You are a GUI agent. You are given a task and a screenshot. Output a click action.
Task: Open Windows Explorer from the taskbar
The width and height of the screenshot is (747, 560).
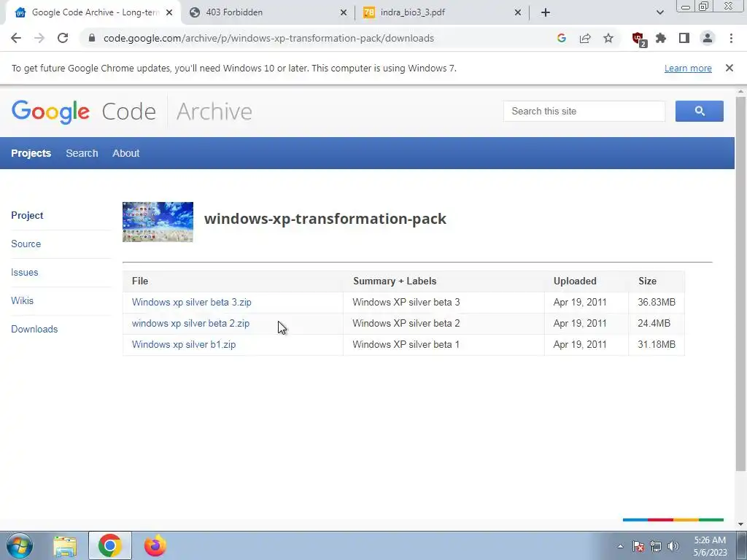(65, 545)
